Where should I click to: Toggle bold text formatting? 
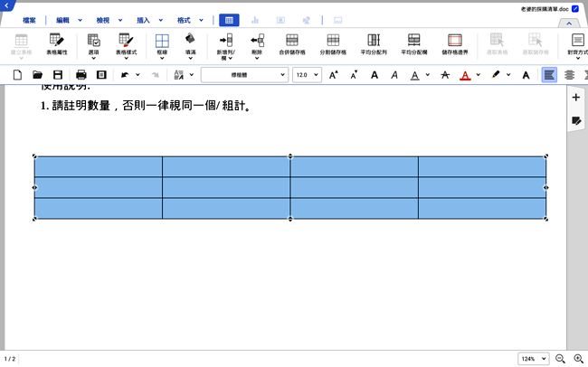click(375, 75)
